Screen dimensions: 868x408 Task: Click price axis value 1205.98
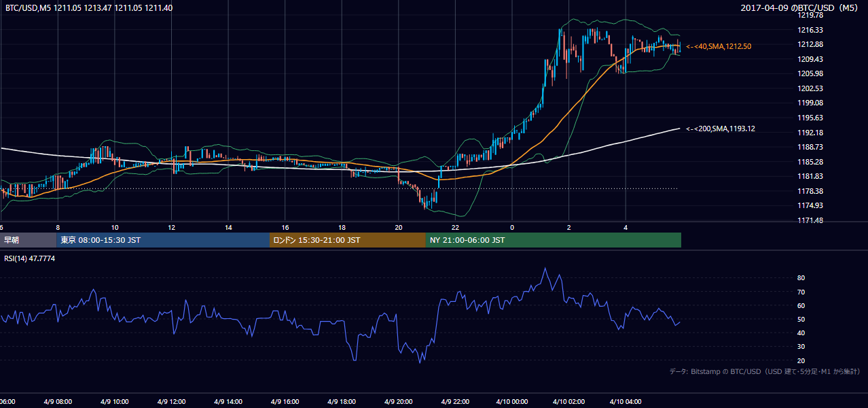[x=810, y=73]
